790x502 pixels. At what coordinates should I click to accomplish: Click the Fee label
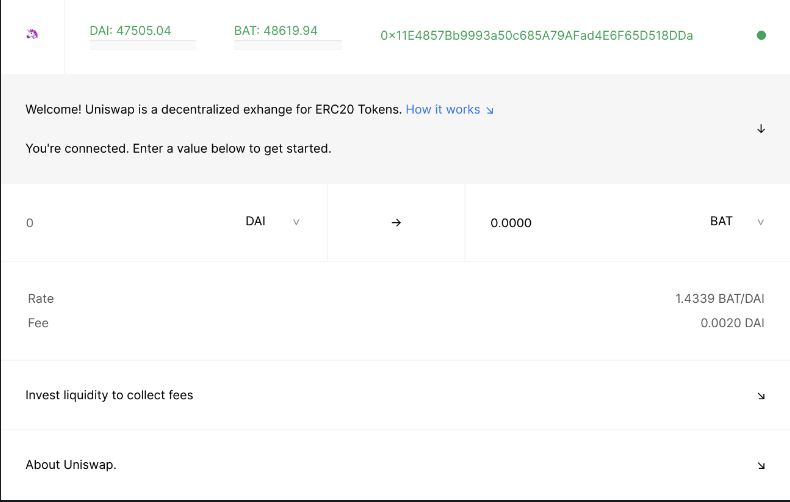pyautogui.click(x=38, y=323)
